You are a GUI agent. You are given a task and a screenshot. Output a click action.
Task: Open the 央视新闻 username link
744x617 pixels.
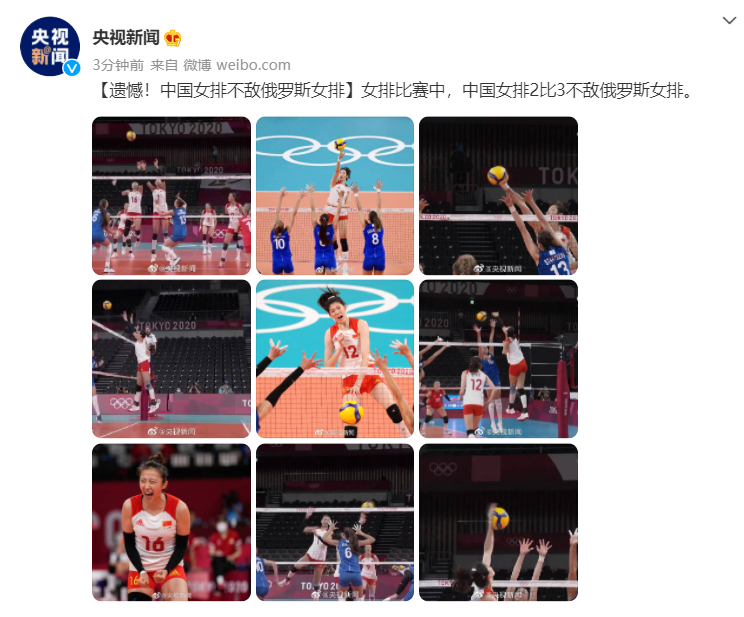click(126, 37)
